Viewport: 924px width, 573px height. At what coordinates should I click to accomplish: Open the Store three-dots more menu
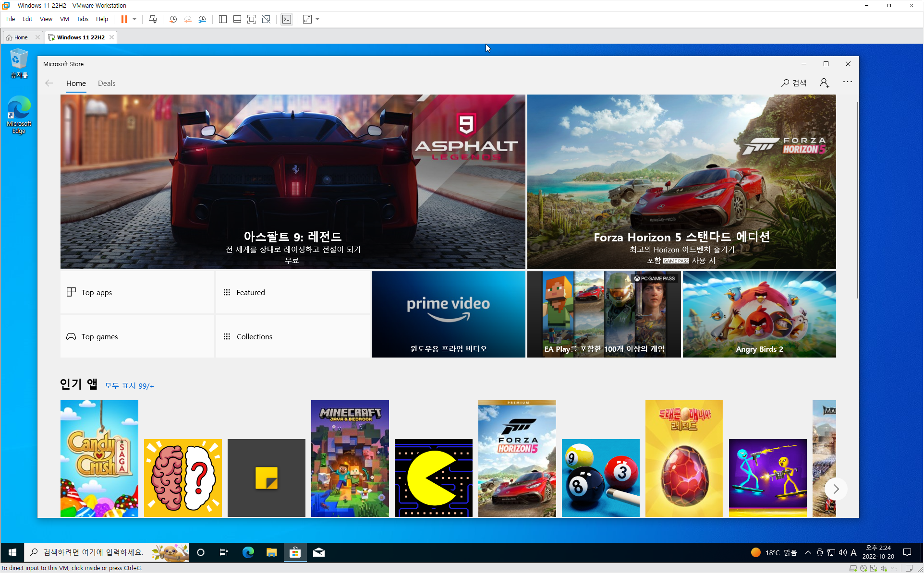(x=847, y=82)
